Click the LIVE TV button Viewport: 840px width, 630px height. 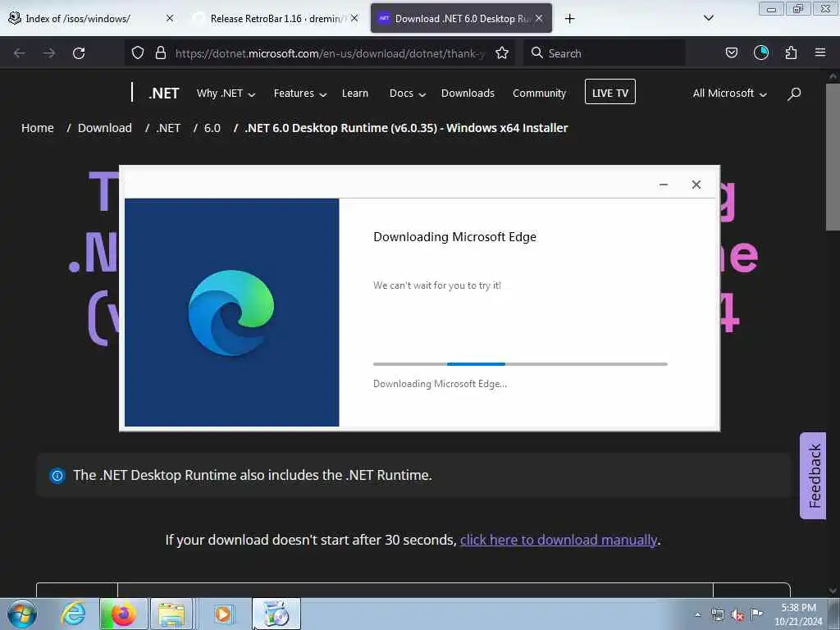pos(609,92)
